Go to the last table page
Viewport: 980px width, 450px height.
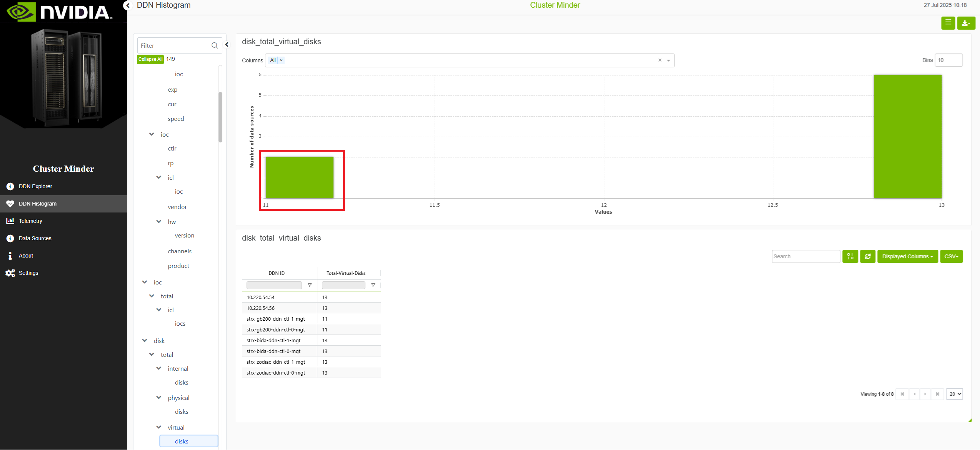pyautogui.click(x=937, y=394)
